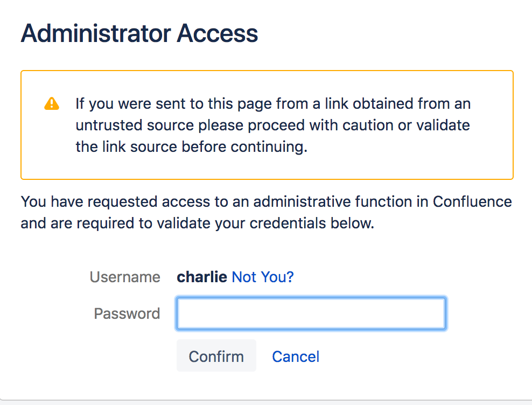
Task: Click the Password label
Action: 127,313
